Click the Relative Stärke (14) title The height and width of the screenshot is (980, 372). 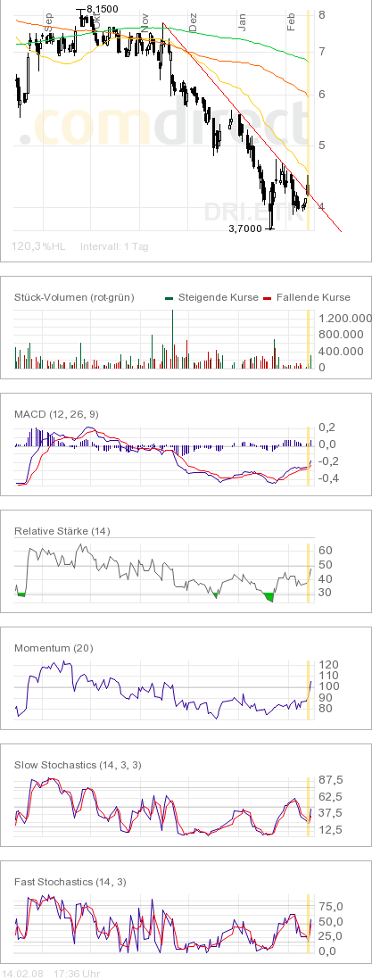(62, 531)
